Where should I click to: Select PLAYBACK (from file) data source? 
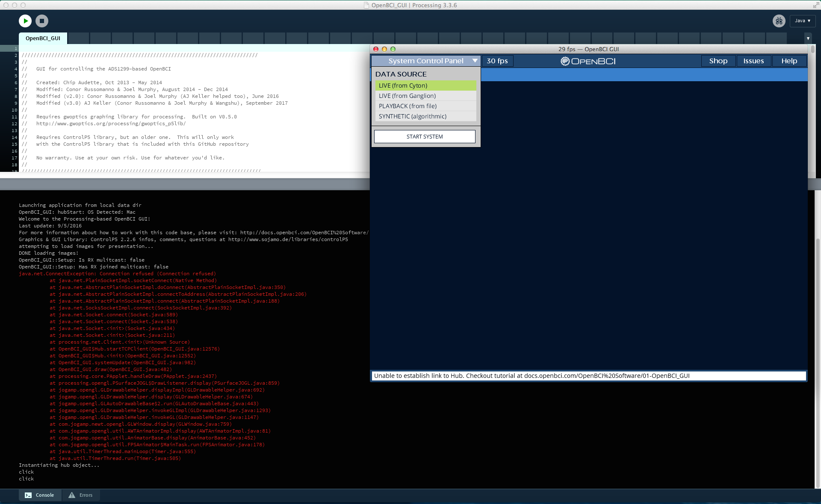coord(425,106)
